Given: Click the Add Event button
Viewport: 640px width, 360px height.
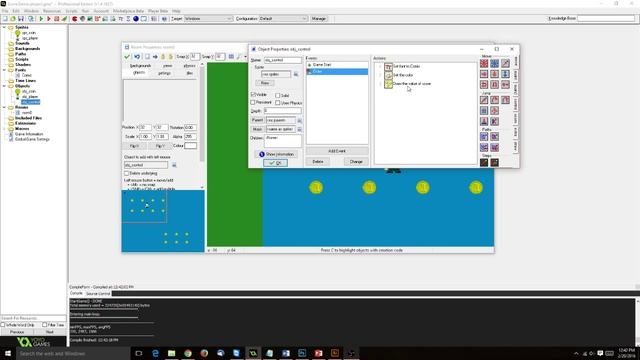Looking at the screenshot, I should pos(337,151).
